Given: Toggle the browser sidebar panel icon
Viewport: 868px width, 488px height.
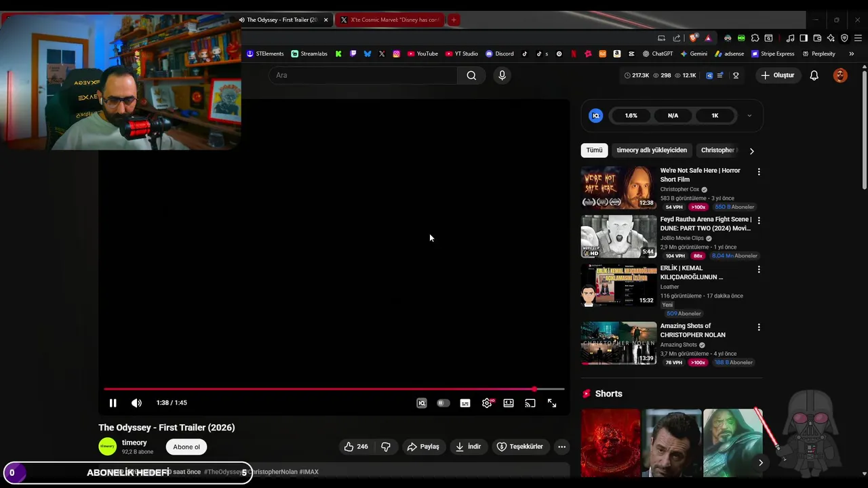Looking at the screenshot, I should tap(804, 38).
